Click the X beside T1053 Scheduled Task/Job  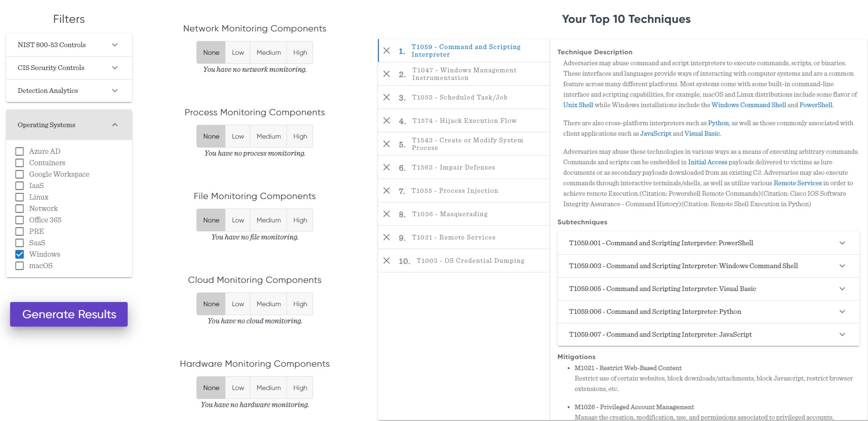point(387,97)
